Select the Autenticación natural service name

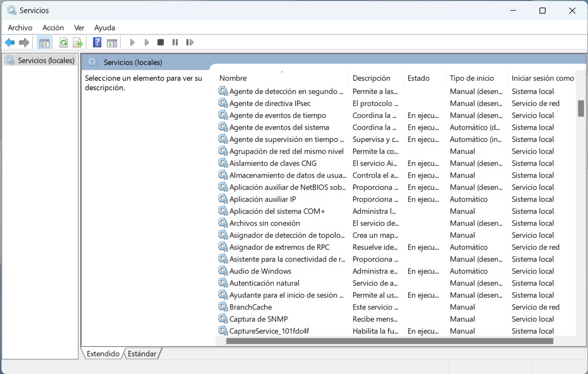point(264,283)
